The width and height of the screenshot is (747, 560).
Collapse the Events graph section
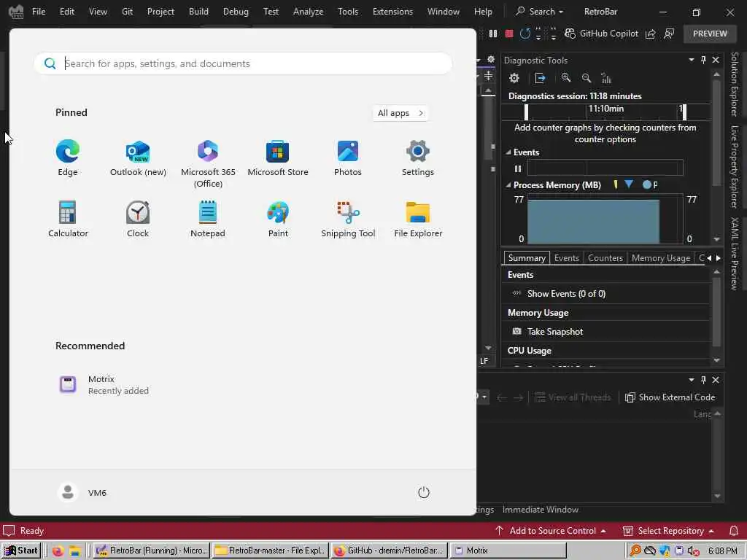point(508,152)
